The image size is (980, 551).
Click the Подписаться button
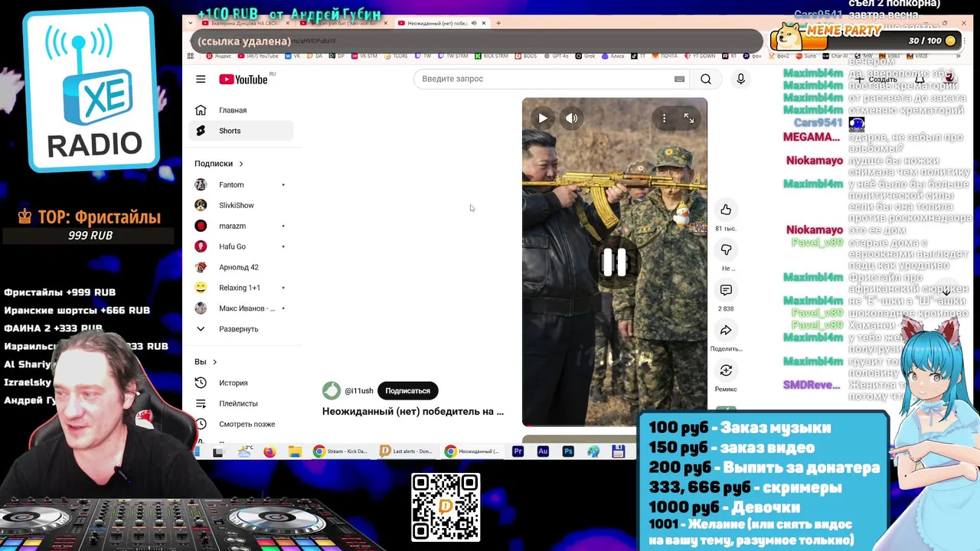tap(407, 390)
